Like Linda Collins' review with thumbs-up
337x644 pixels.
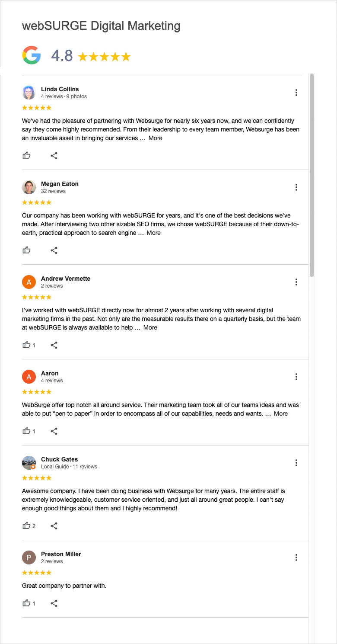pyautogui.click(x=27, y=156)
